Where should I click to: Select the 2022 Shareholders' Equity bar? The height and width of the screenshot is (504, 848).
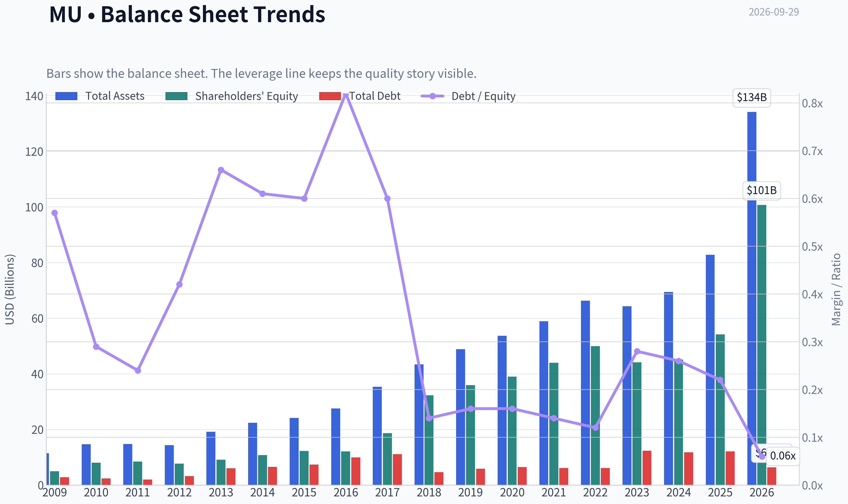595,415
